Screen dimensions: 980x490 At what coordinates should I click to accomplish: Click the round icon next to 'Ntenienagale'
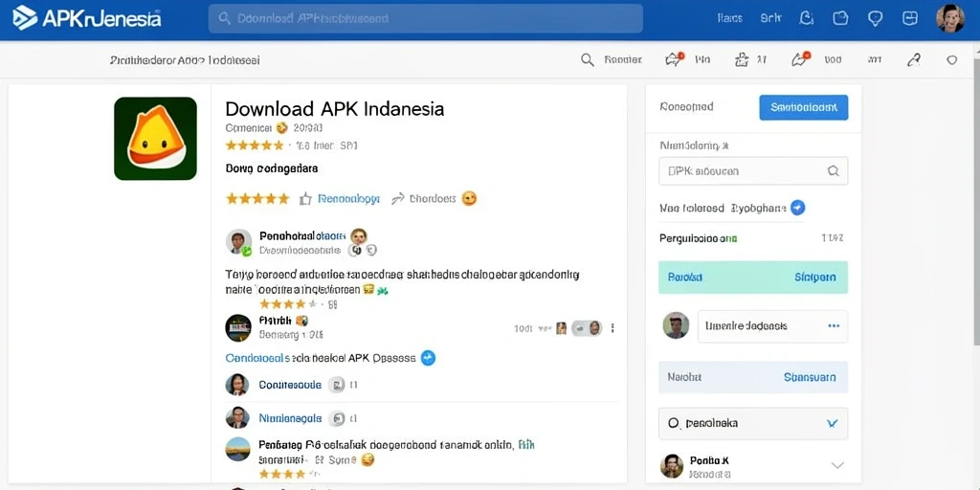(x=337, y=419)
